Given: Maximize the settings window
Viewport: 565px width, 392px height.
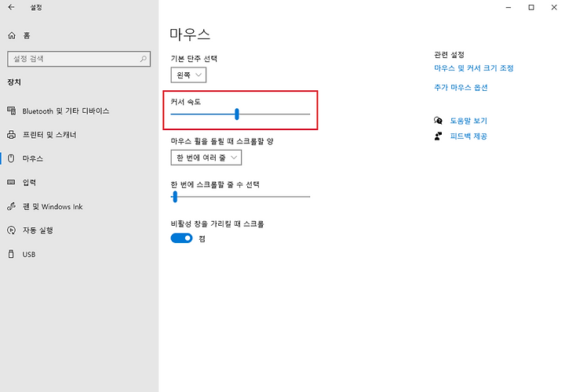Looking at the screenshot, I should pyautogui.click(x=531, y=7).
